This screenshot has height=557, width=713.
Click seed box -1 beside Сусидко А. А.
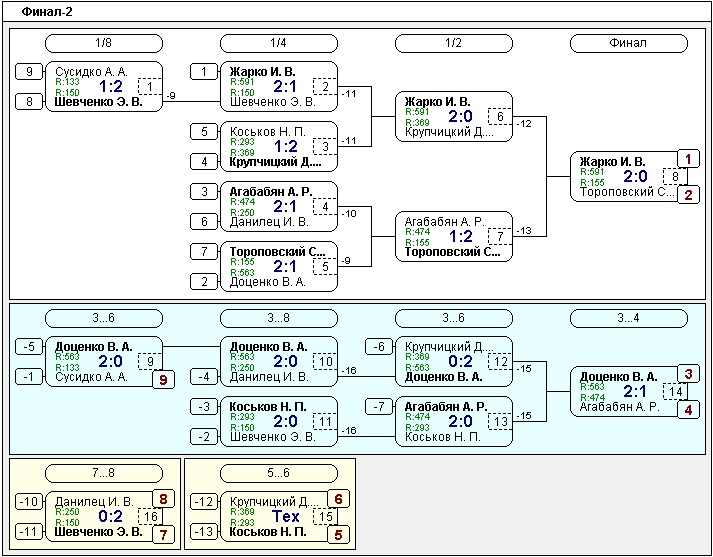point(29,376)
